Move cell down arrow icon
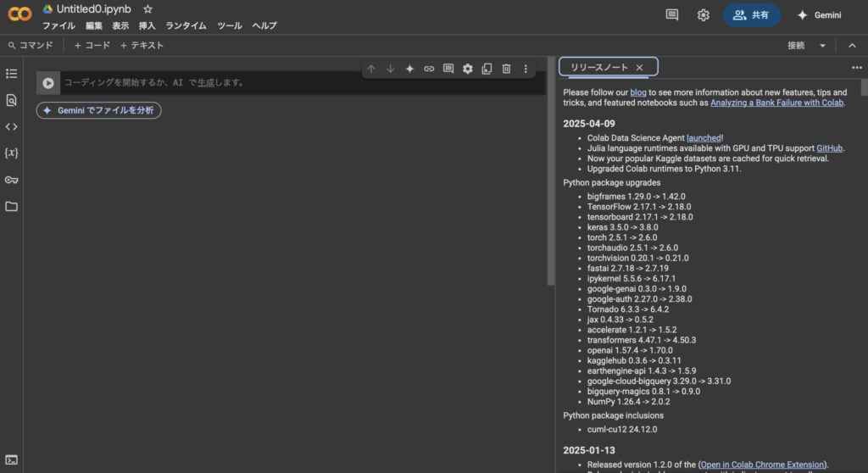This screenshot has height=473, width=868. click(x=390, y=69)
